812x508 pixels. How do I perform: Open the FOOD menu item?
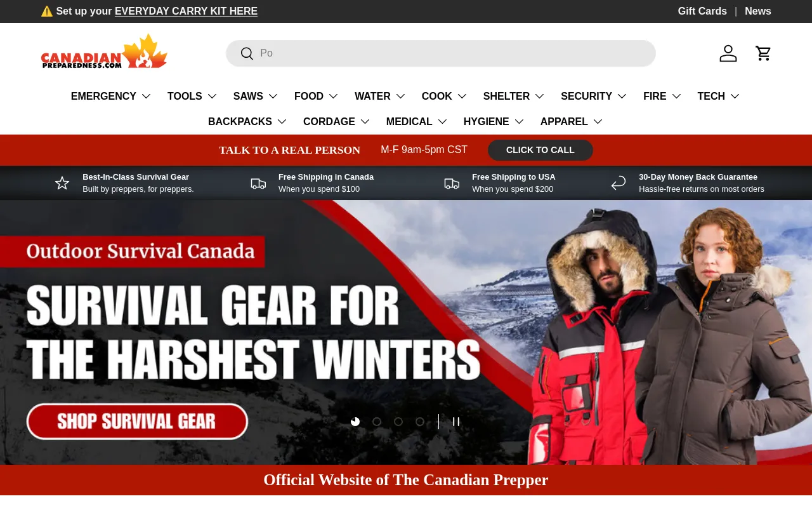pos(317,96)
